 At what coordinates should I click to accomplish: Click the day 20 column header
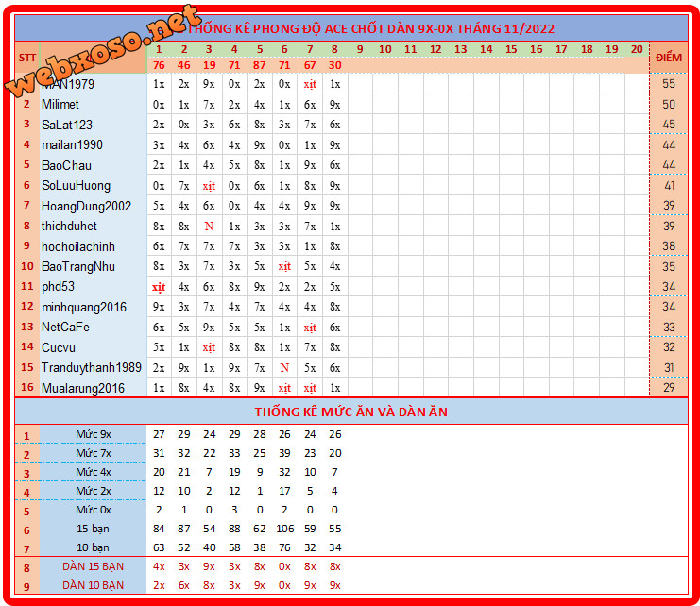pyautogui.click(x=637, y=49)
